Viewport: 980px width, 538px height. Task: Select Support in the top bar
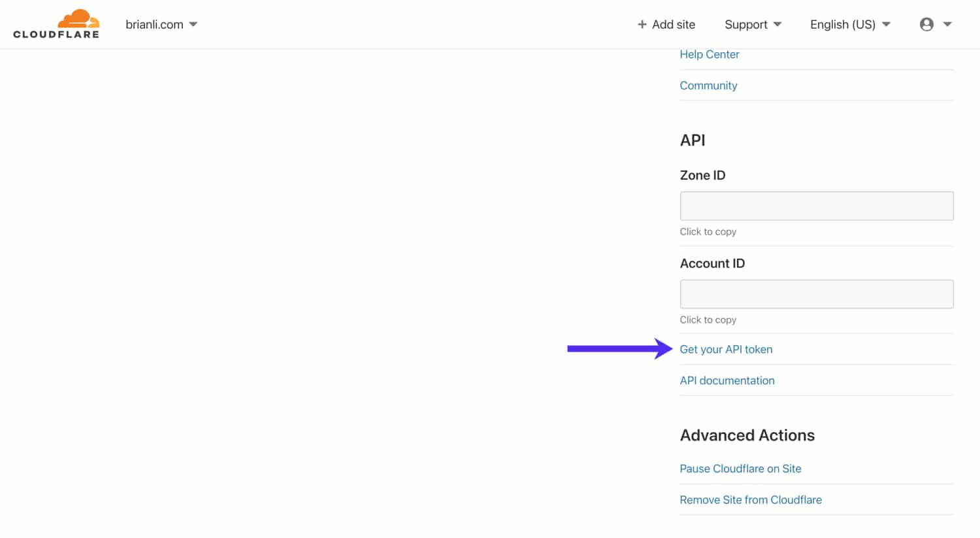click(745, 24)
